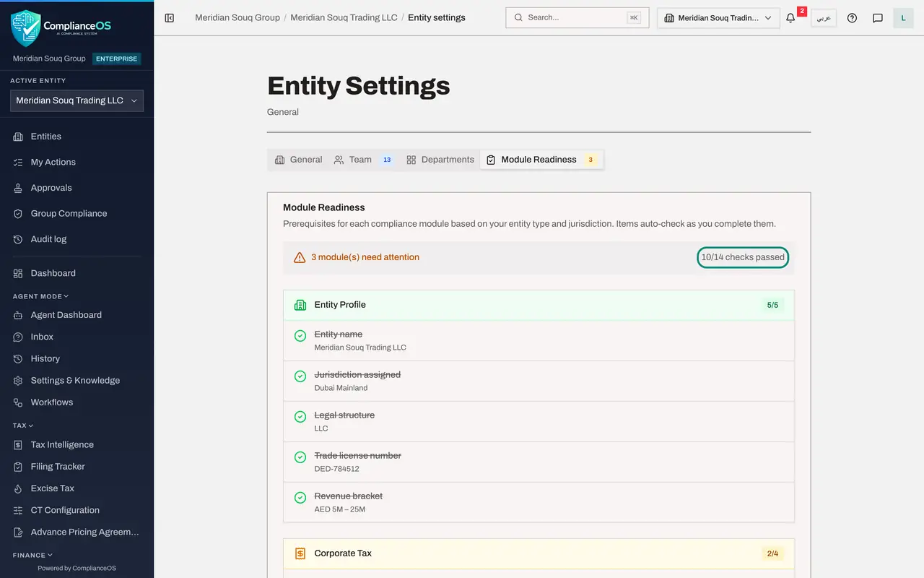
Task: Click the Entity name check circle
Action: click(x=300, y=336)
